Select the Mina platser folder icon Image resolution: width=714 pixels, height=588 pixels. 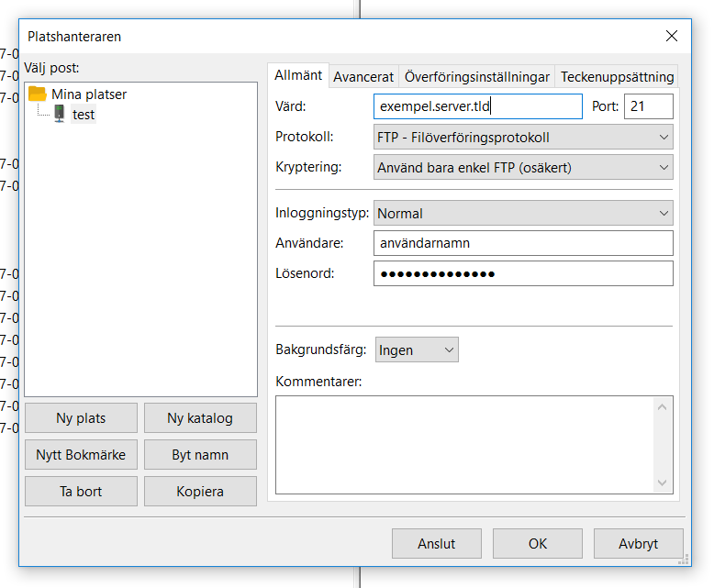[x=38, y=94]
